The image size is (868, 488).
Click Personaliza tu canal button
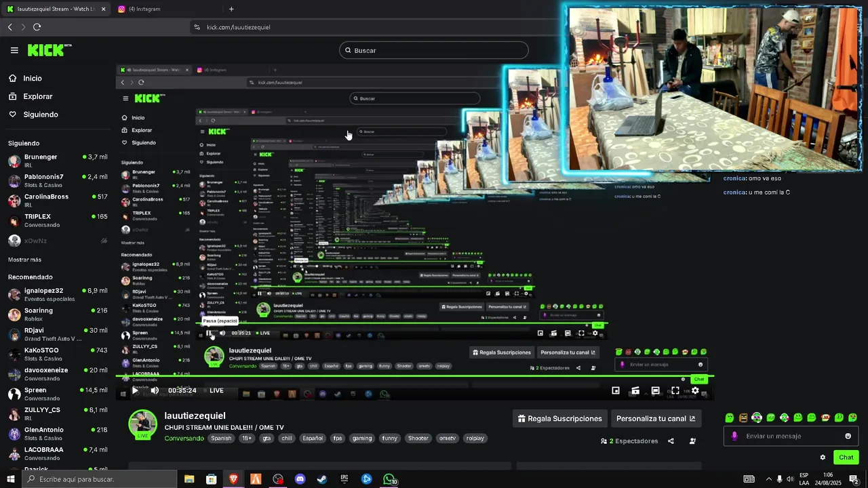[656, 419]
